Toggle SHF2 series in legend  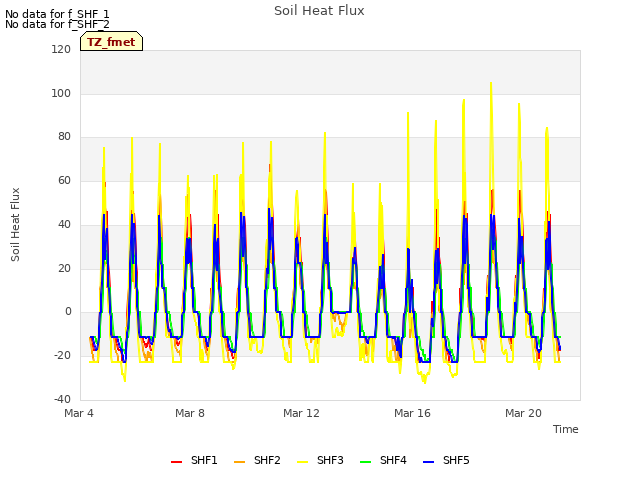tap(257, 460)
